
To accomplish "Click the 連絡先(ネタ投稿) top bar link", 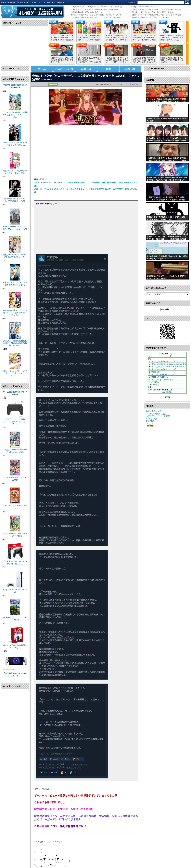I will coord(8,2).
